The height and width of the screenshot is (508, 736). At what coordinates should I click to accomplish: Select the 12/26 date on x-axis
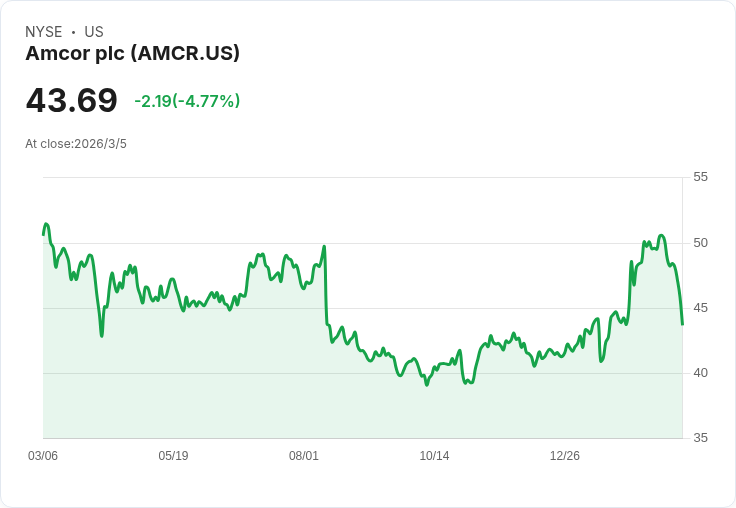pos(565,456)
